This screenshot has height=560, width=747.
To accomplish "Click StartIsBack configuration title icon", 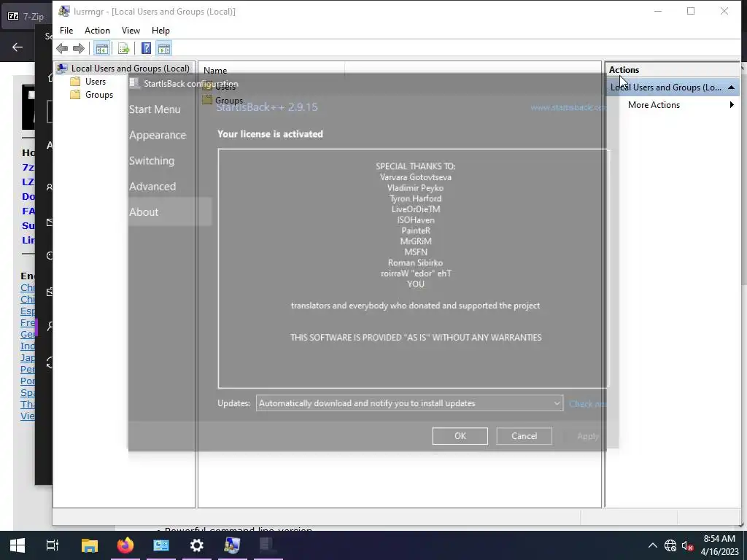I will click(135, 83).
